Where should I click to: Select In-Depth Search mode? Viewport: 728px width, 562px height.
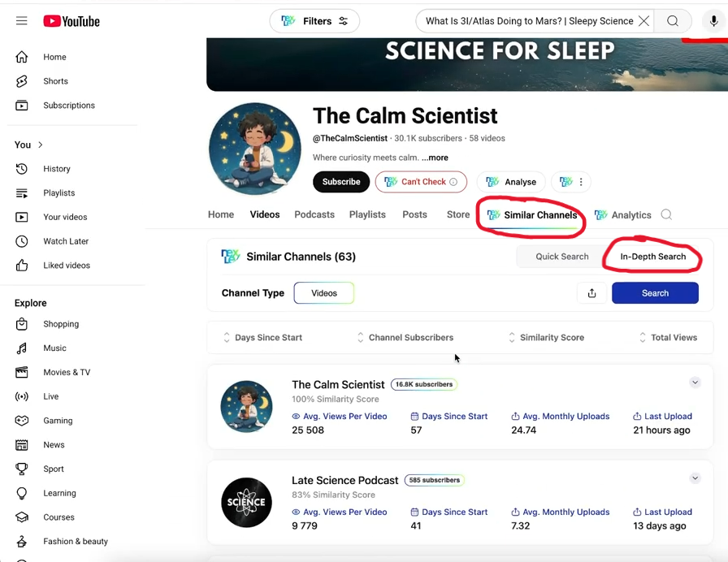pos(652,257)
